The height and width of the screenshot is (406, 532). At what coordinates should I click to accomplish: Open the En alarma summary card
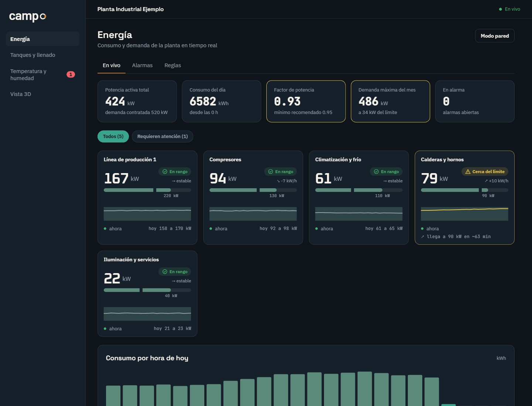(475, 101)
